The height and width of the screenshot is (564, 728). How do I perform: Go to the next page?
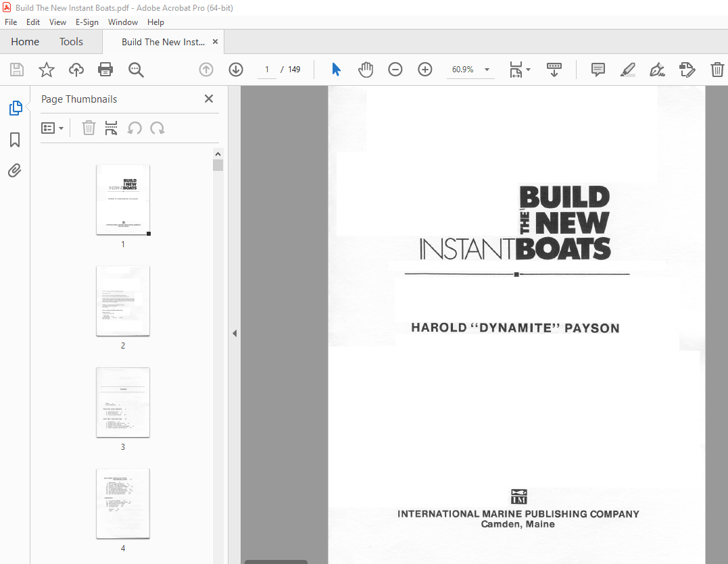tap(235, 70)
